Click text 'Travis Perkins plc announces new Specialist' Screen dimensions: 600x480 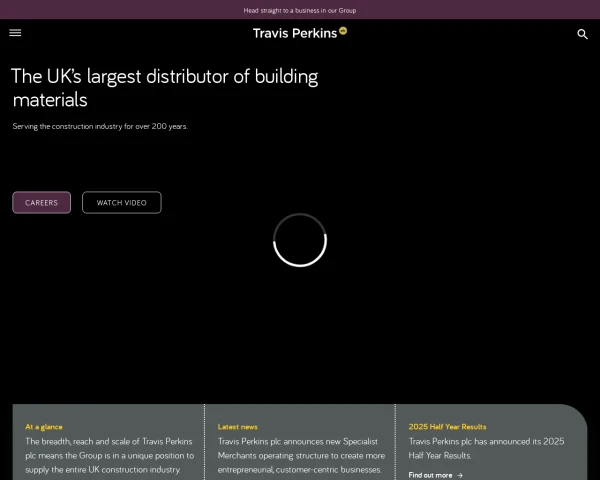coord(298,441)
